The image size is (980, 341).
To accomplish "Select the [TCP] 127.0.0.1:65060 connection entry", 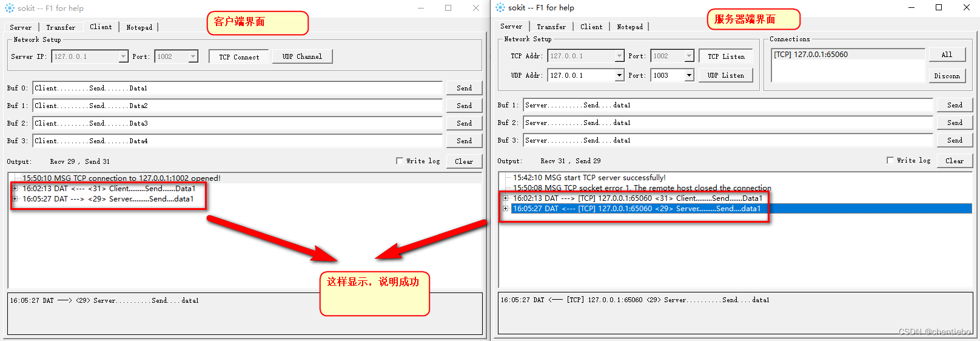I will tap(811, 55).
